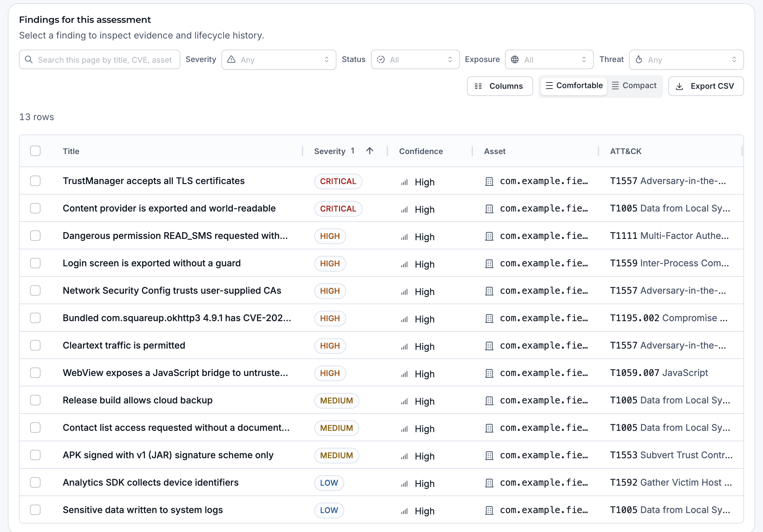This screenshot has height=532, width=763.
Task: Click the Asset column header
Action: click(x=495, y=151)
